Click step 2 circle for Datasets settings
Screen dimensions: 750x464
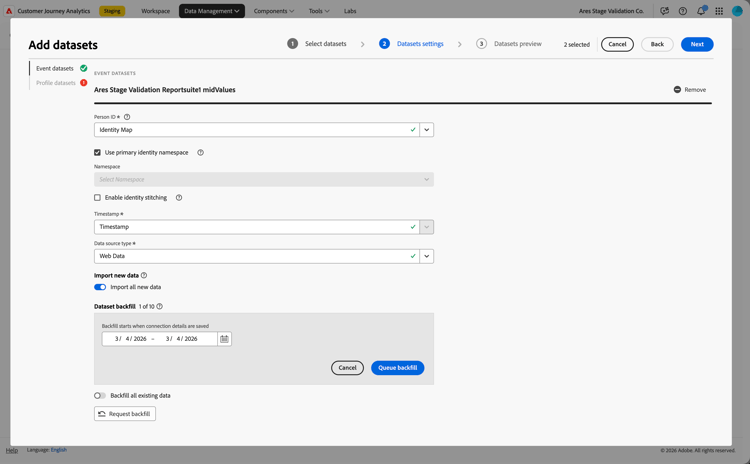tap(384, 44)
